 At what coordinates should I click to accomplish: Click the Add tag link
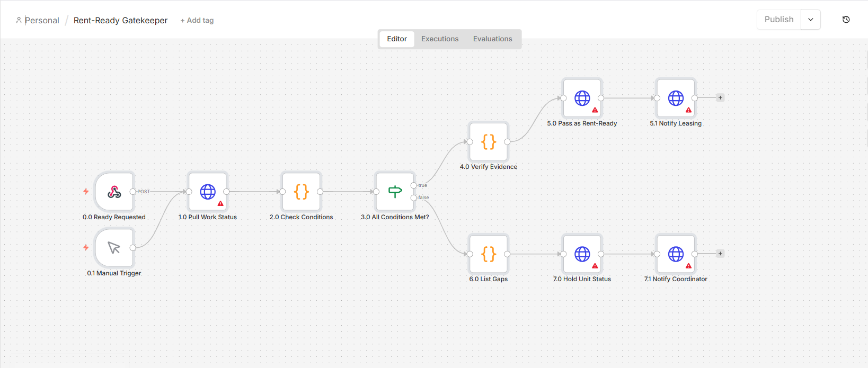pos(197,21)
